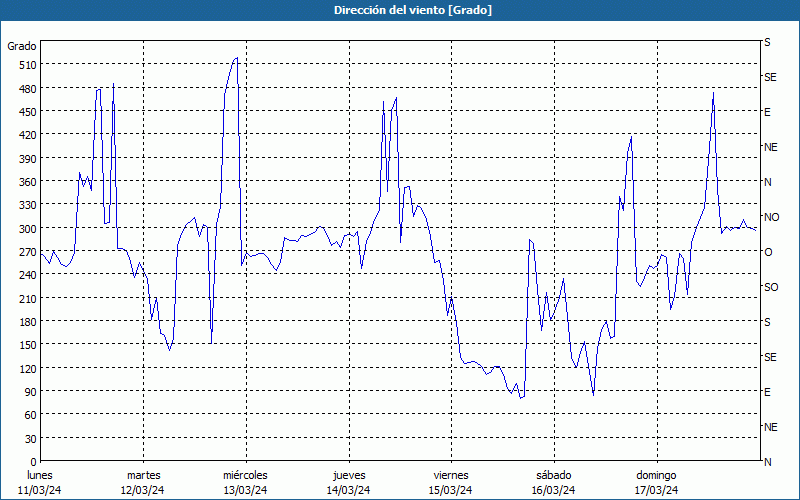The height and width of the screenshot is (500, 800).
Task: Click the 450 left-axis value
Action: pyautogui.click(x=28, y=112)
